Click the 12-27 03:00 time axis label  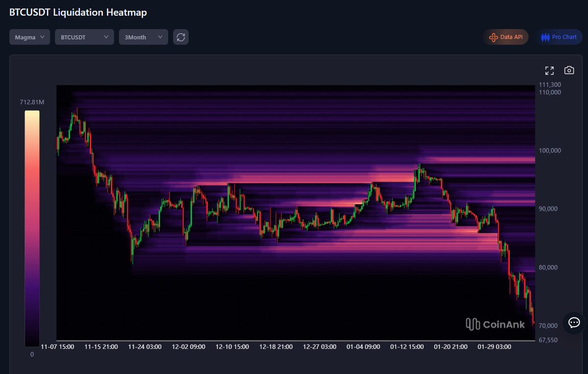pyautogui.click(x=319, y=347)
